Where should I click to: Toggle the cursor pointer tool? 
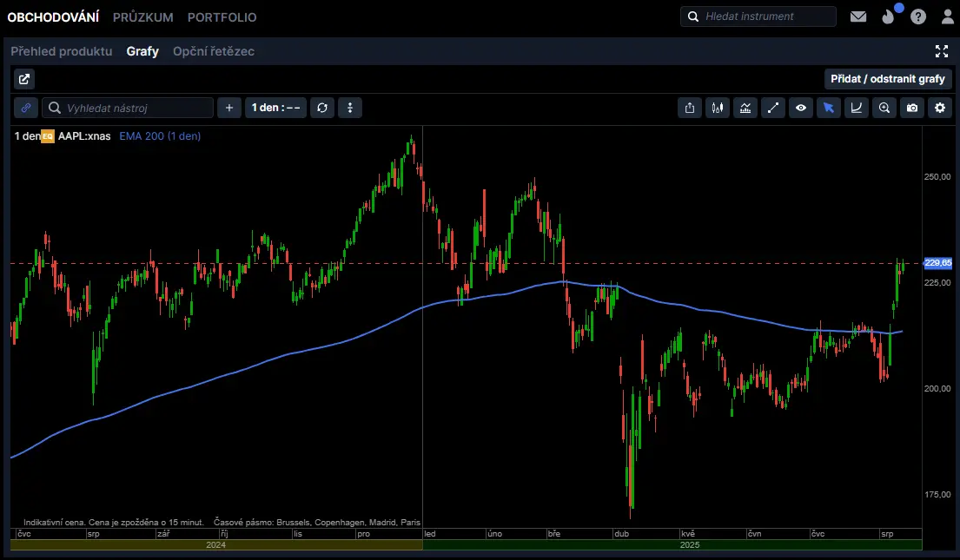click(x=829, y=108)
